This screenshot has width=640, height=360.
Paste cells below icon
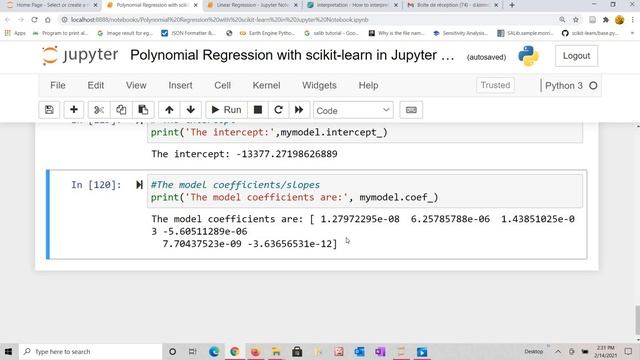click(x=143, y=110)
